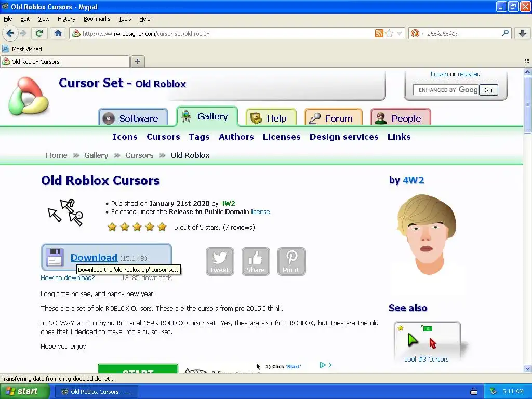Open the Links navigation item
The image size is (532, 399).
tap(399, 137)
